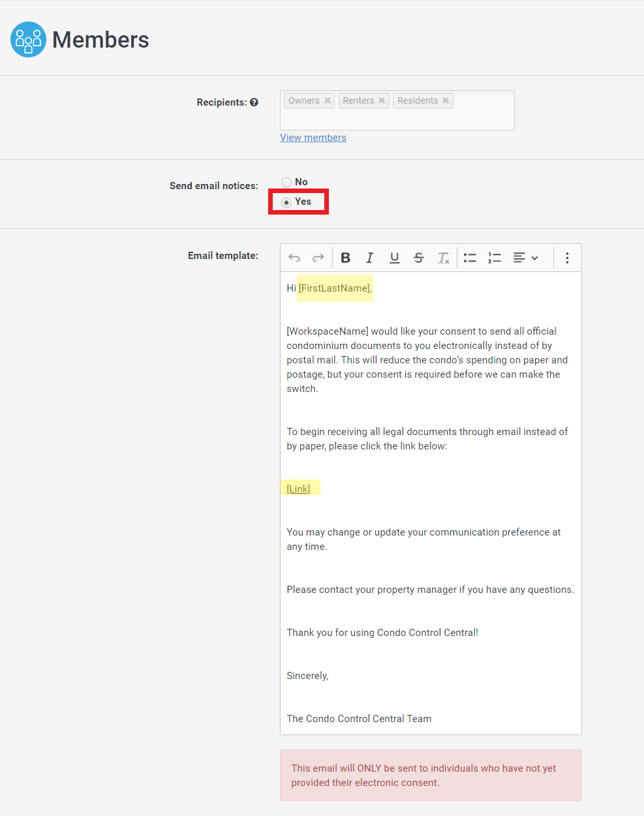This screenshot has width=644, height=816.
Task: Clear formatting using the Tx icon
Action: click(x=443, y=257)
